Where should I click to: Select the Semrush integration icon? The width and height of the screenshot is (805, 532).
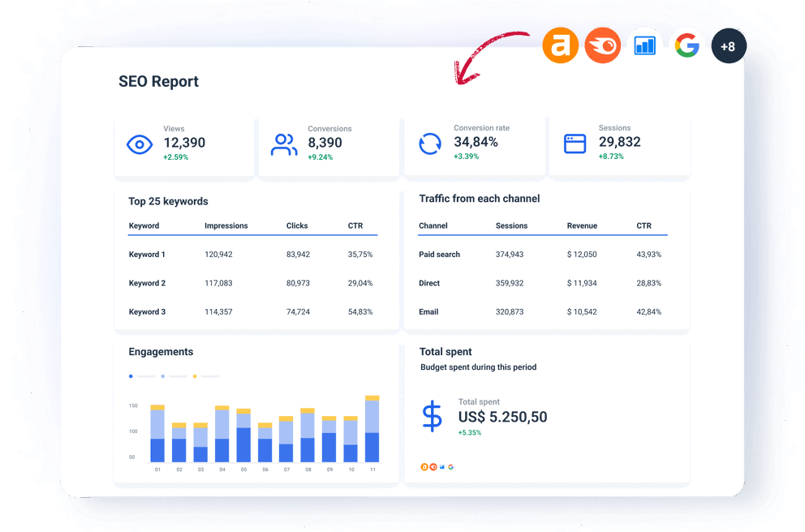point(602,45)
